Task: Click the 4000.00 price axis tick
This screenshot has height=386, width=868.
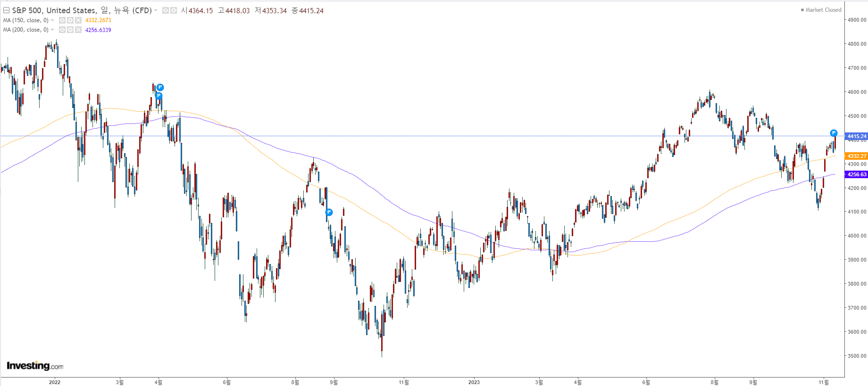Action: 857,236
